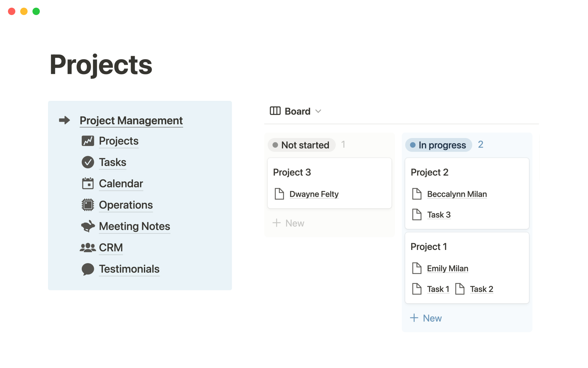Add new card under In progress

pyautogui.click(x=426, y=318)
